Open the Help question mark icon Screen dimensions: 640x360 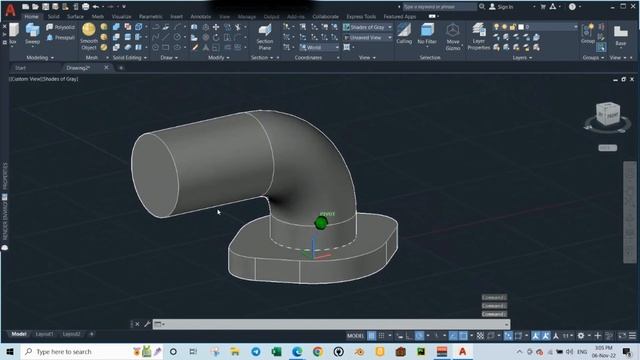572,7
